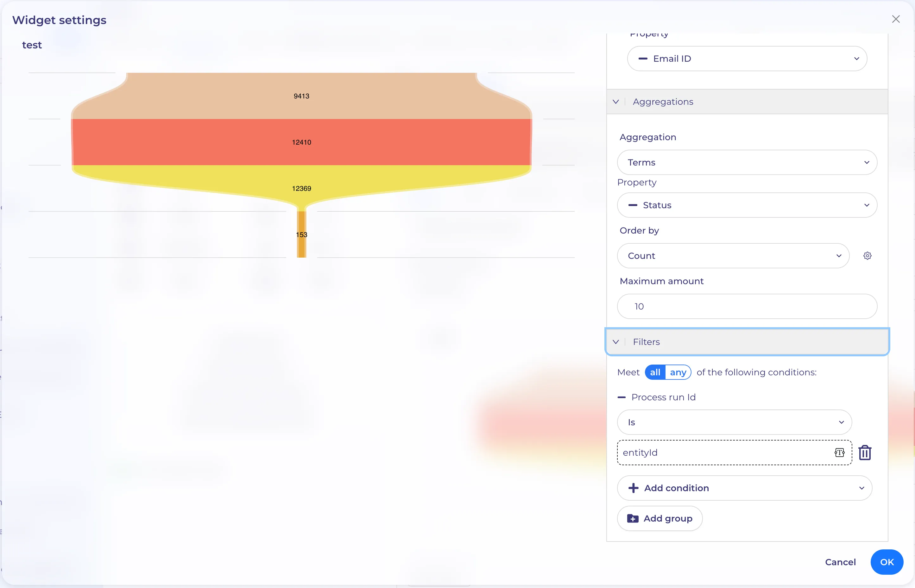The width and height of the screenshot is (915, 588).
Task: Click the 'test' widget title
Action: pos(32,45)
